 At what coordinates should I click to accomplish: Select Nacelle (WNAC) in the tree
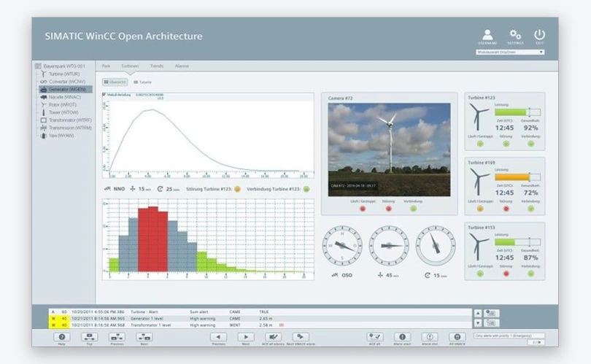(61, 97)
